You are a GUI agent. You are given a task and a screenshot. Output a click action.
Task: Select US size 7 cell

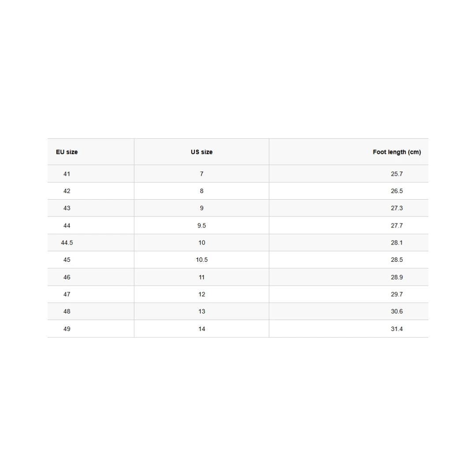201,174
